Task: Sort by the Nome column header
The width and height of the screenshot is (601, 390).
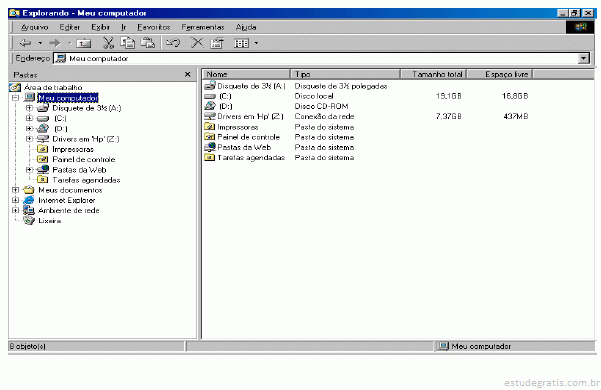Action: click(x=246, y=74)
